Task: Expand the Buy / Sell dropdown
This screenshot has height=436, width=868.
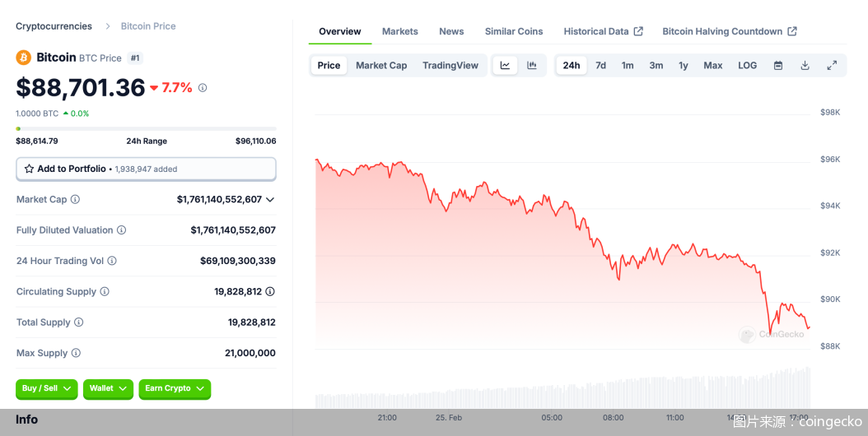Action: (46, 388)
